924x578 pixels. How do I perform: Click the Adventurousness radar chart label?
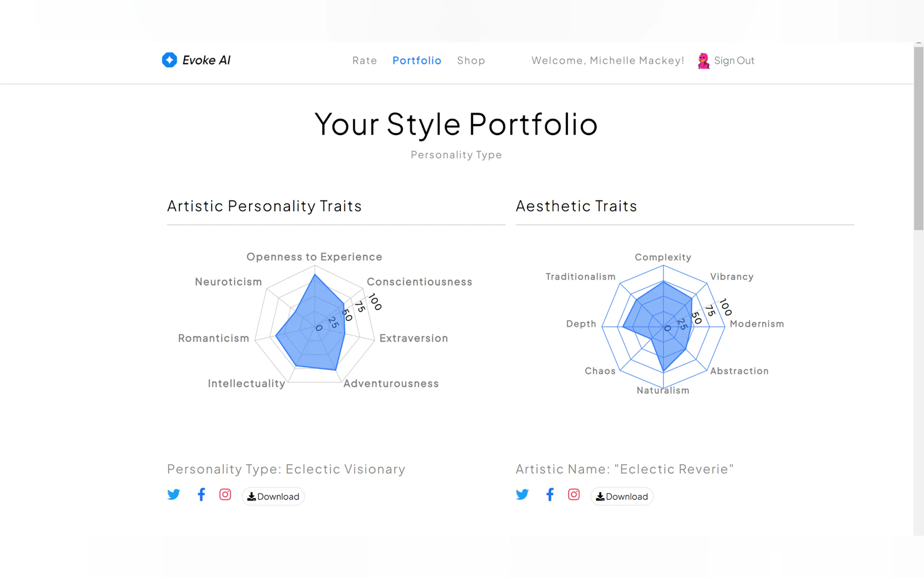click(391, 383)
